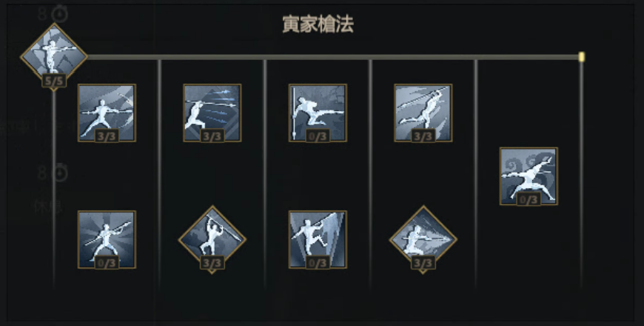This screenshot has height=326, width=644.
Task: Click the 寅家槍法 title text
Action: tap(318, 24)
